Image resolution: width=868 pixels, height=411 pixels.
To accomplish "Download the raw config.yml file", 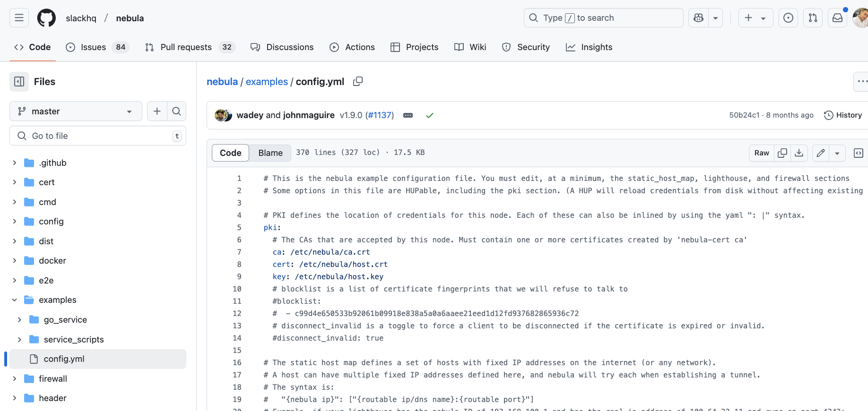I will click(x=799, y=153).
